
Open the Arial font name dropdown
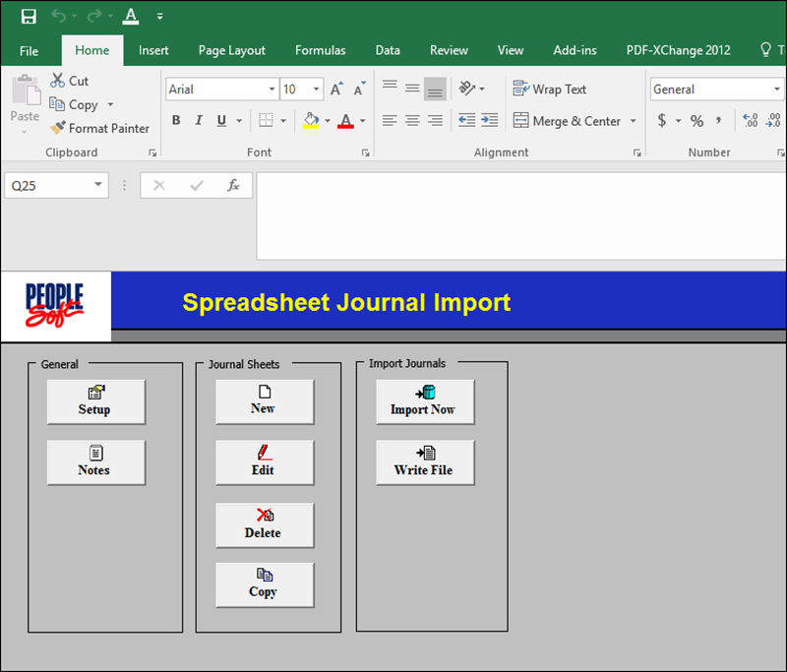point(272,90)
